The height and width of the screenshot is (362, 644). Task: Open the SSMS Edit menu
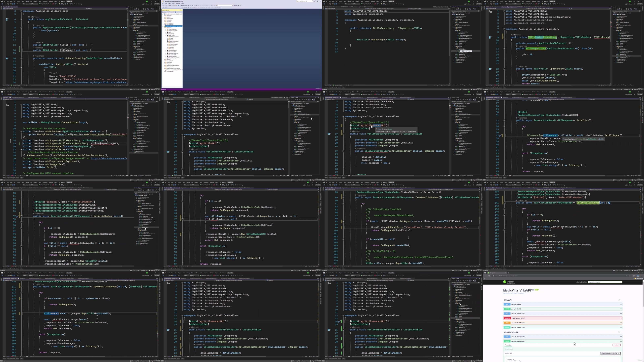pos(166,3)
